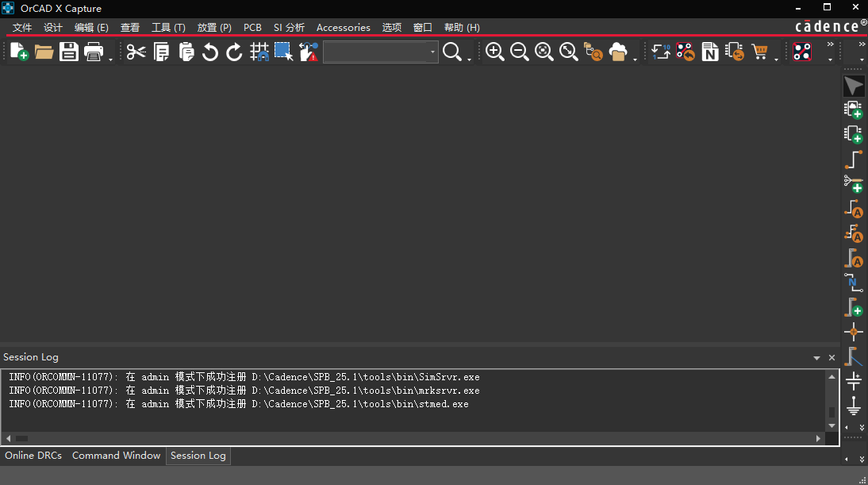Image resolution: width=868 pixels, height=485 pixels.
Task: Open a project with the folder icon
Action: tap(44, 52)
